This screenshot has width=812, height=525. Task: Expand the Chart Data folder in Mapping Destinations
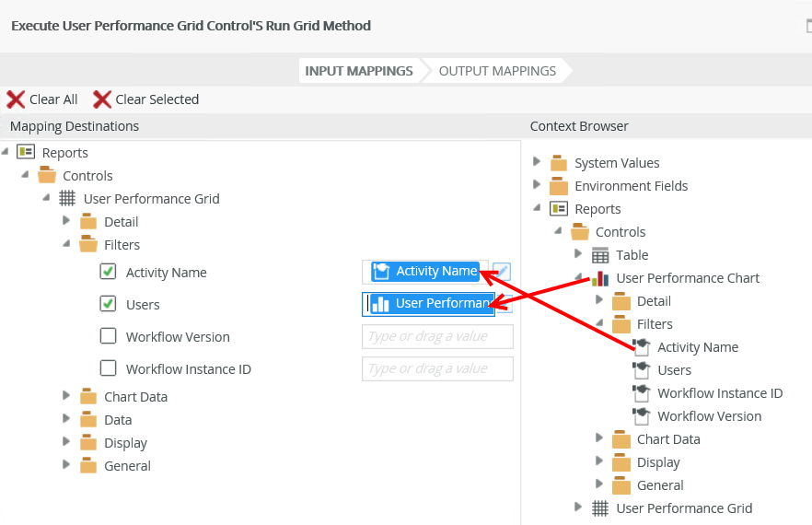pos(66,396)
